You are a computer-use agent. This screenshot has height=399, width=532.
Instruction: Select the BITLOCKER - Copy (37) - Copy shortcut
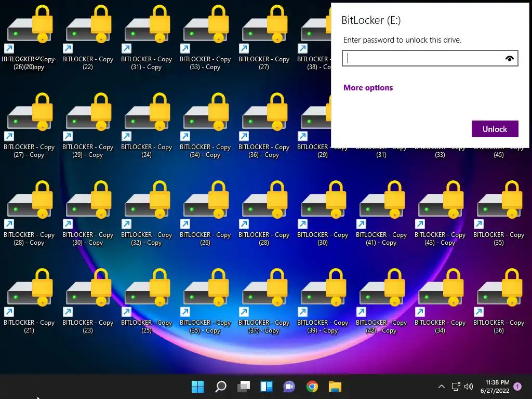[x=263, y=301]
